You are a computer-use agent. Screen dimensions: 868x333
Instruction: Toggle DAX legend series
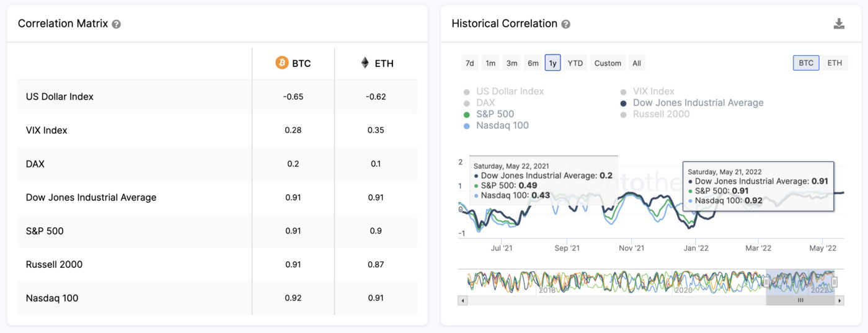tap(479, 102)
